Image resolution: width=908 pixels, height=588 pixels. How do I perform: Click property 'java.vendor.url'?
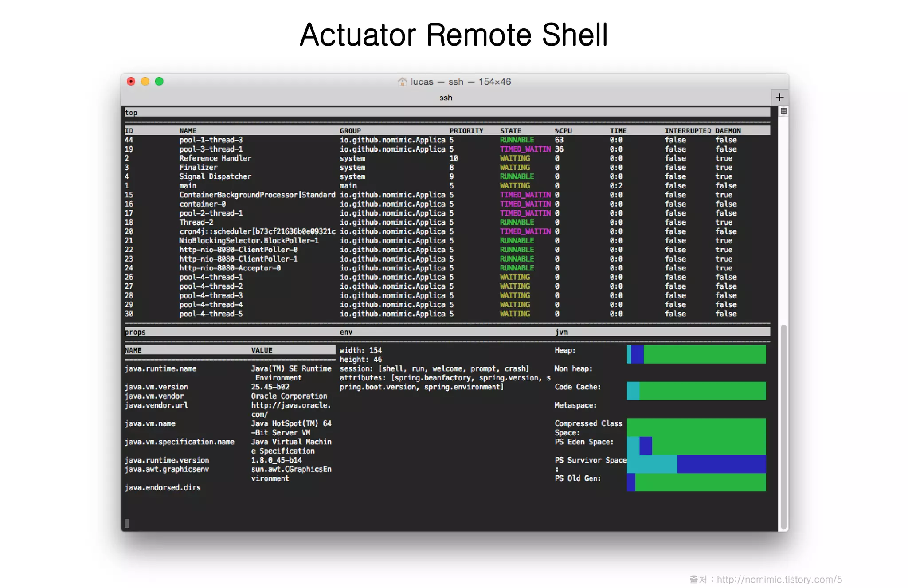pos(156,405)
